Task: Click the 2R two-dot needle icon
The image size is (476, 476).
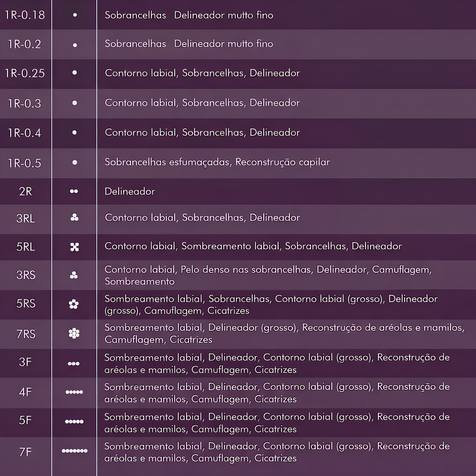Action: pyautogui.click(x=74, y=191)
